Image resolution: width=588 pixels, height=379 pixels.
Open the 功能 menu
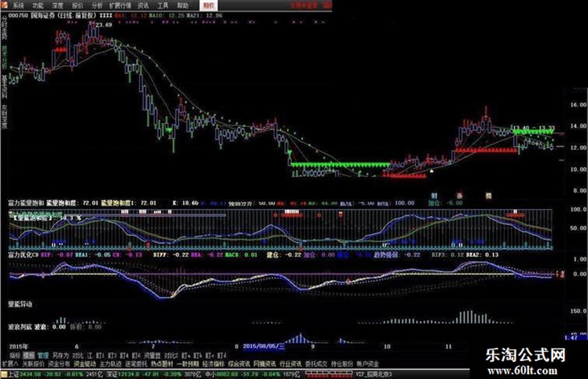point(38,5)
